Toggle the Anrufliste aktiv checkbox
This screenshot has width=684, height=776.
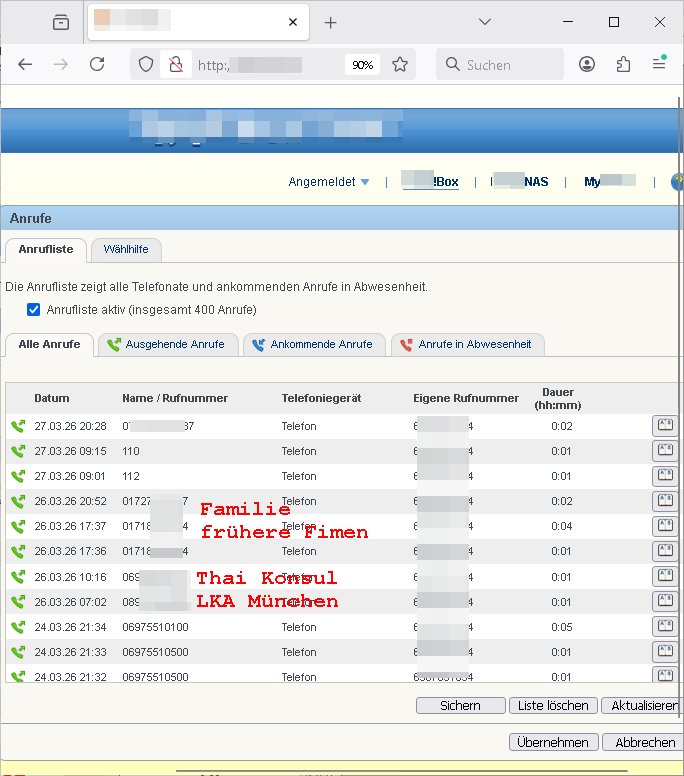pyautogui.click(x=34, y=310)
